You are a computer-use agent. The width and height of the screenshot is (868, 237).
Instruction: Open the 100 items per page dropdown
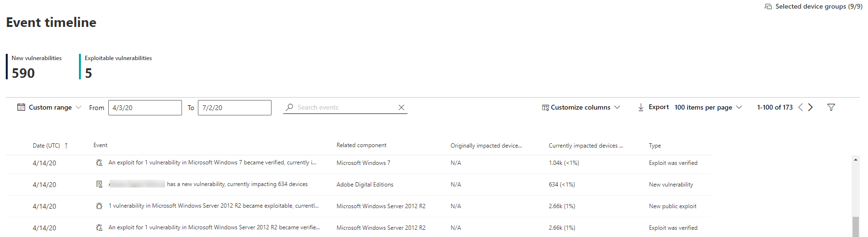tap(739, 107)
